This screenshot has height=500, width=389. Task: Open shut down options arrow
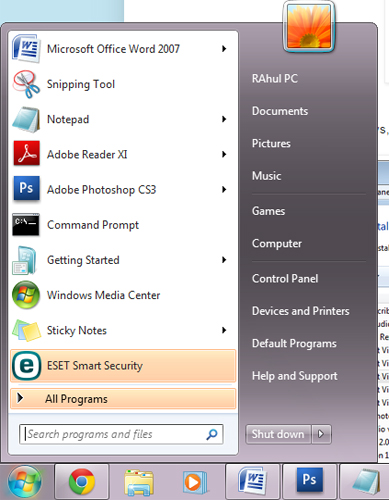[x=321, y=434]
